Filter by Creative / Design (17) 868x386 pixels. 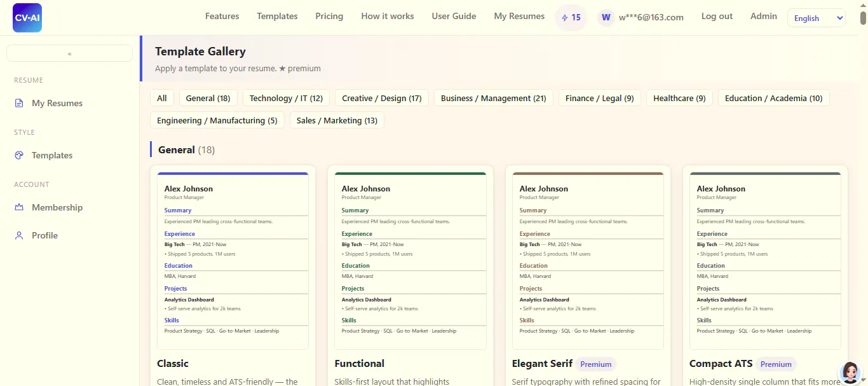pyautogui.click(x=382, y=98)
